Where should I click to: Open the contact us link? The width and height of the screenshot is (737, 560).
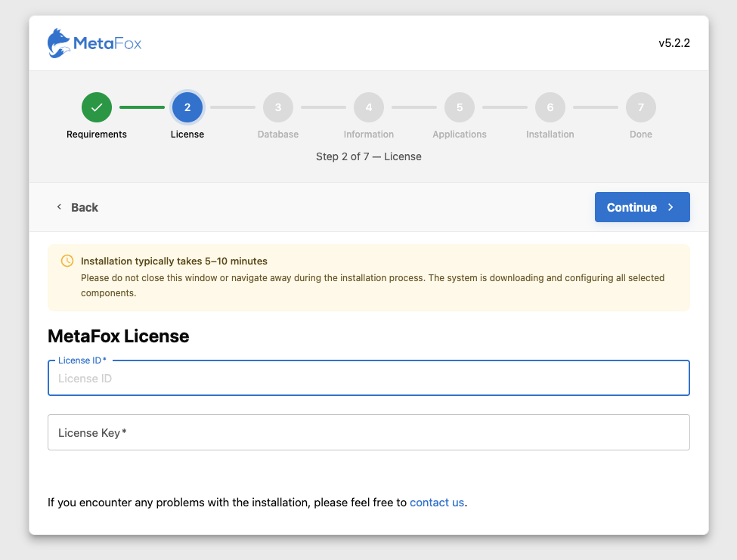click(x=437, y=502)
